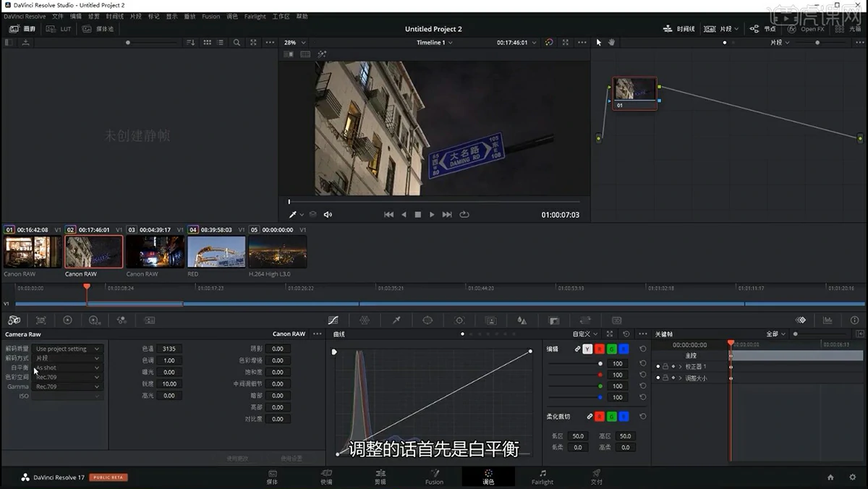The image size is (868, 489).
Task: Open the Qualifier eyedropper palette
Action: pos(396,320)
